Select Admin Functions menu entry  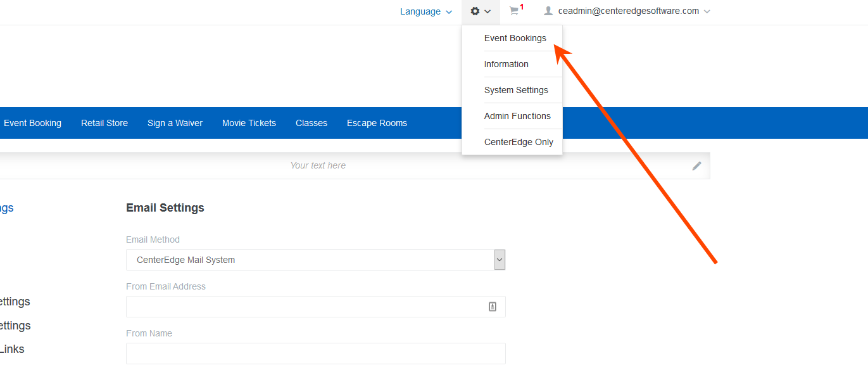[x=517, y=116]
